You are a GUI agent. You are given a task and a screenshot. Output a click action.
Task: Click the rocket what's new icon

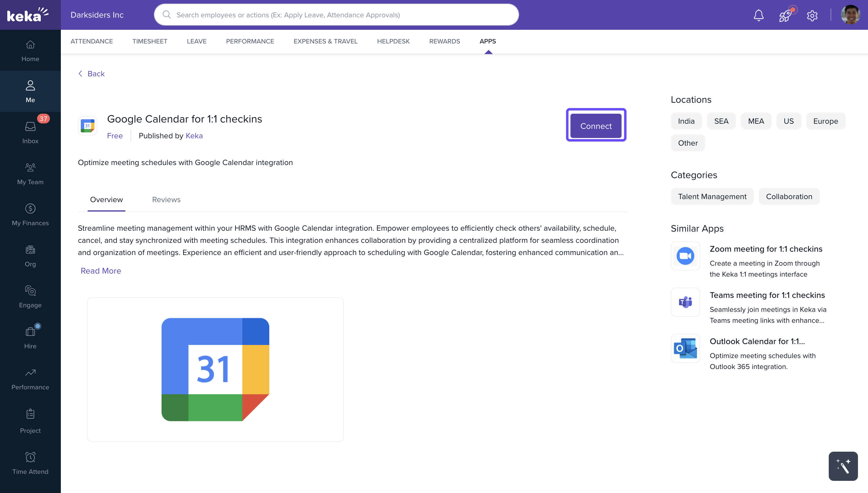pyautogui.click(x=785, y=15)
